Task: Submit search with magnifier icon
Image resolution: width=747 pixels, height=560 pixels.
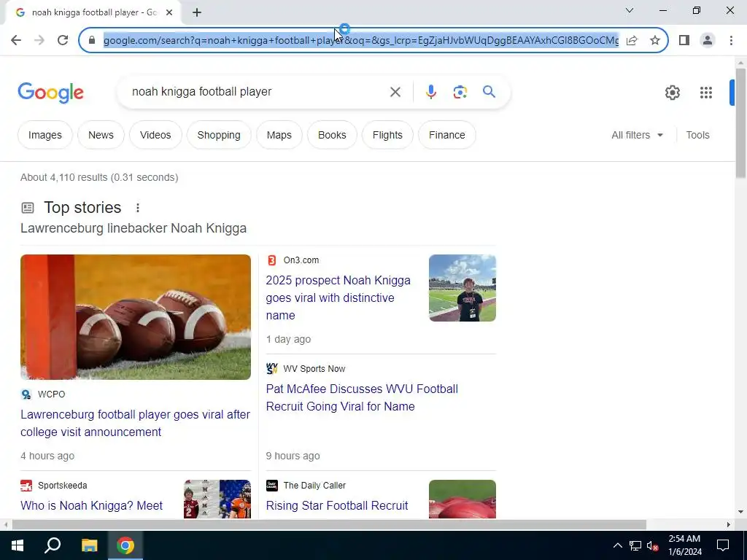Action: point(489,91)
